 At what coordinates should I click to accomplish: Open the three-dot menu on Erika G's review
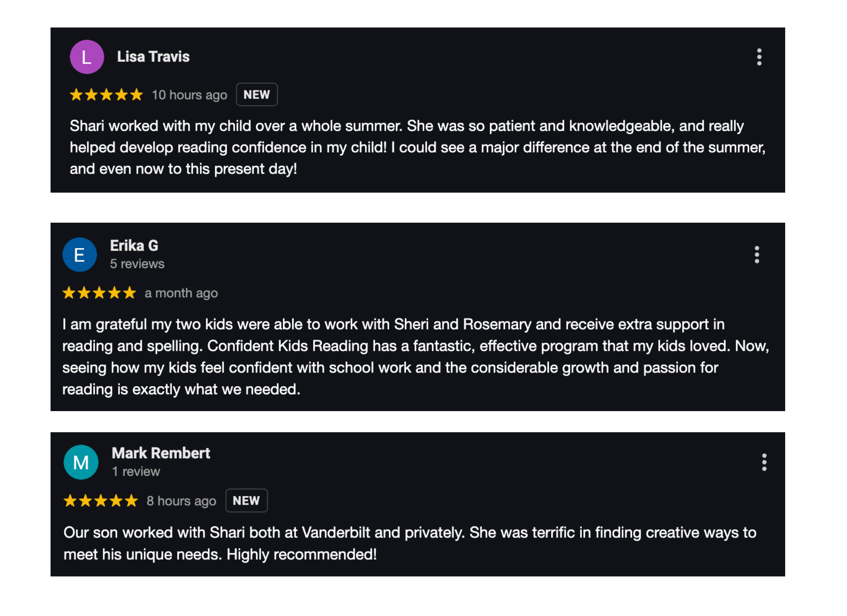[x=757, y=255]
